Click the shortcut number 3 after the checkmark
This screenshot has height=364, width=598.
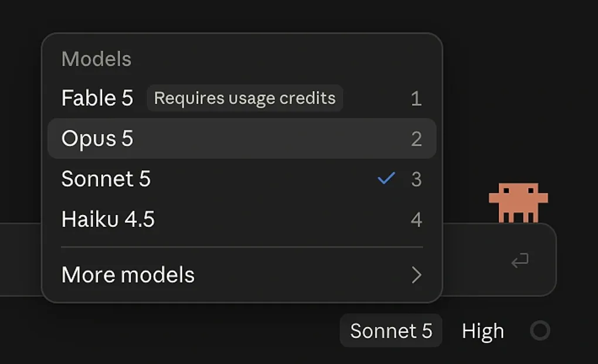[x=416, y=179]
